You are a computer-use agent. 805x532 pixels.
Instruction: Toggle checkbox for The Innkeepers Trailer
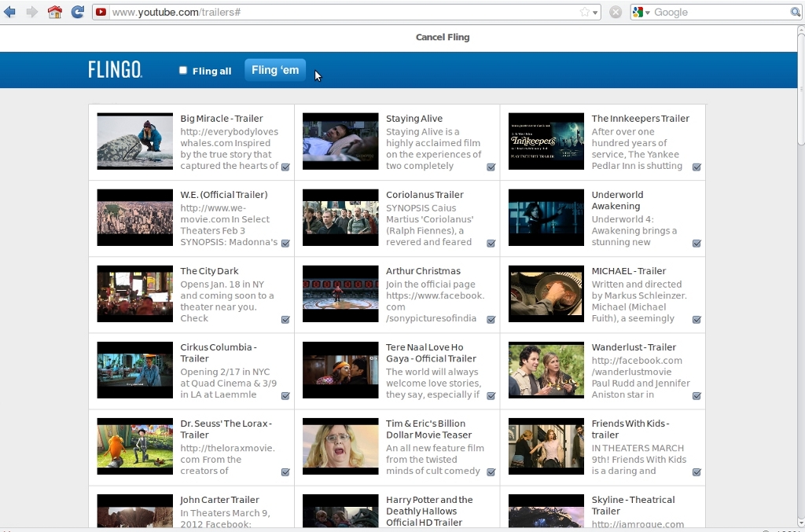(697, 167)
